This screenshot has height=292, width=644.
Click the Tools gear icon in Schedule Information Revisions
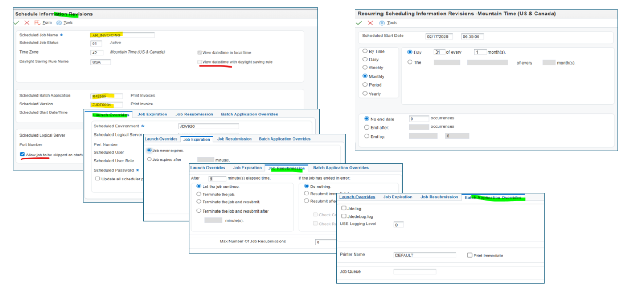59,23
